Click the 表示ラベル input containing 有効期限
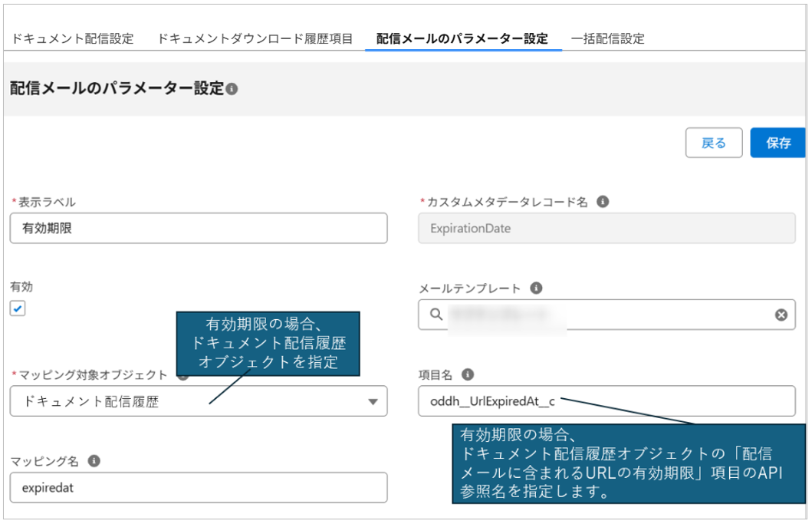This screenshot has width=812, height=524. coord(198,229)
